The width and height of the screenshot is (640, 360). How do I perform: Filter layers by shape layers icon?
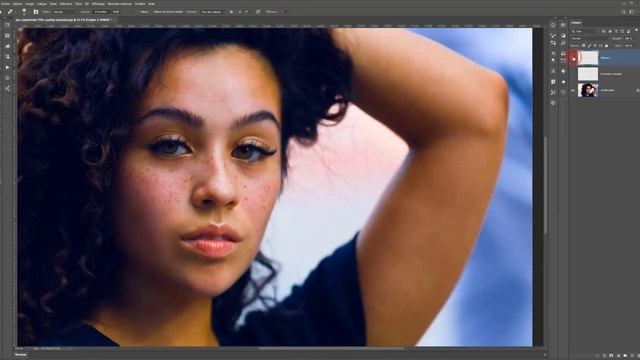[622, 31]
